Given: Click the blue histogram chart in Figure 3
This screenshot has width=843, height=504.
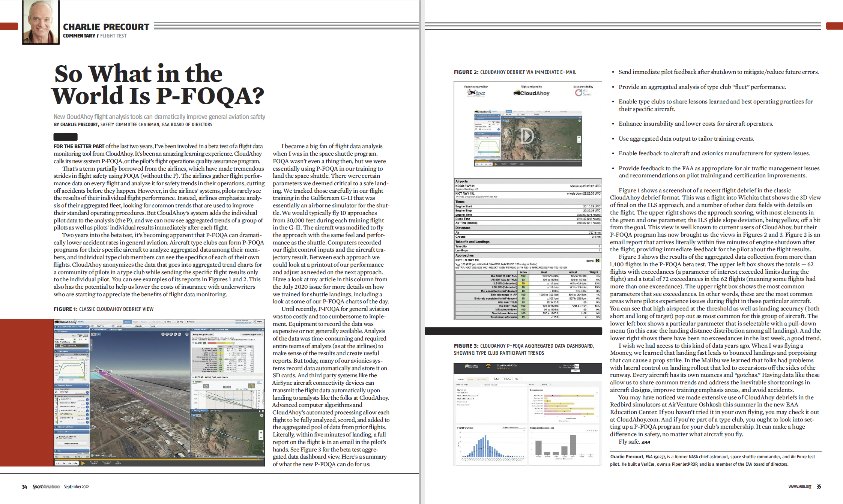Looking at the screenshot, I should coord(491,446).
